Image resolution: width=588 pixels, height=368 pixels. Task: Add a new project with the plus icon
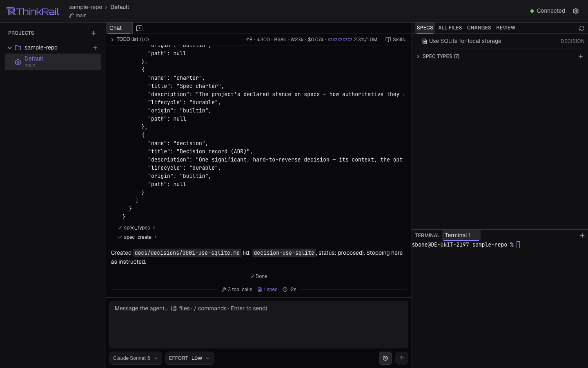click(94, 33)
